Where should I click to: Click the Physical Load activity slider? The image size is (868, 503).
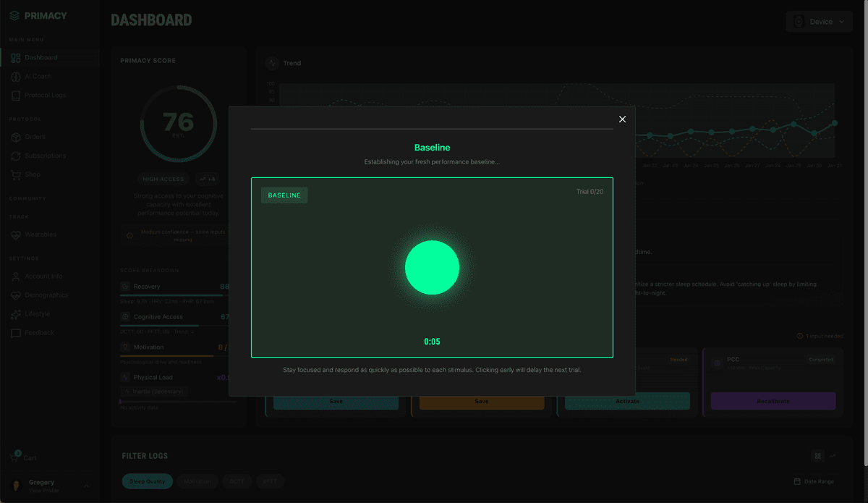(178, 402)
